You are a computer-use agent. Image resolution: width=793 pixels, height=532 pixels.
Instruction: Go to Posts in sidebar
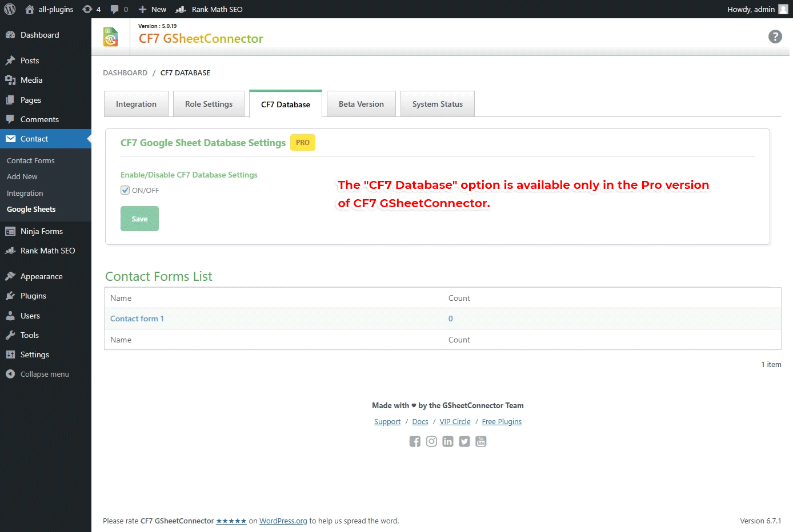coord(46,61)
